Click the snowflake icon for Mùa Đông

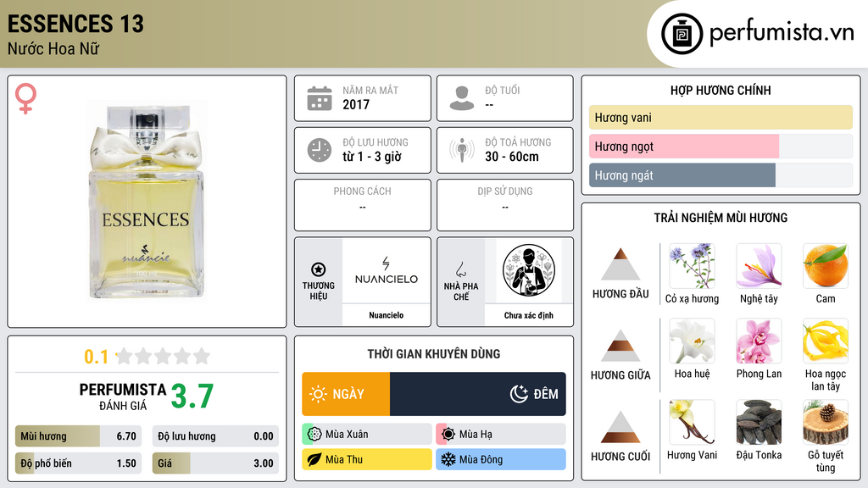click(x=448, y=460)
